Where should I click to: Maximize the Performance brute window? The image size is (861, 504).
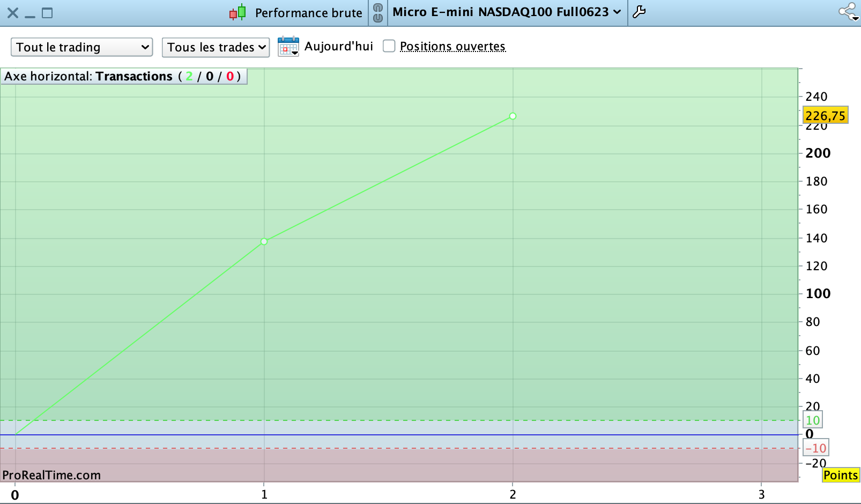[x=47, y=13]
